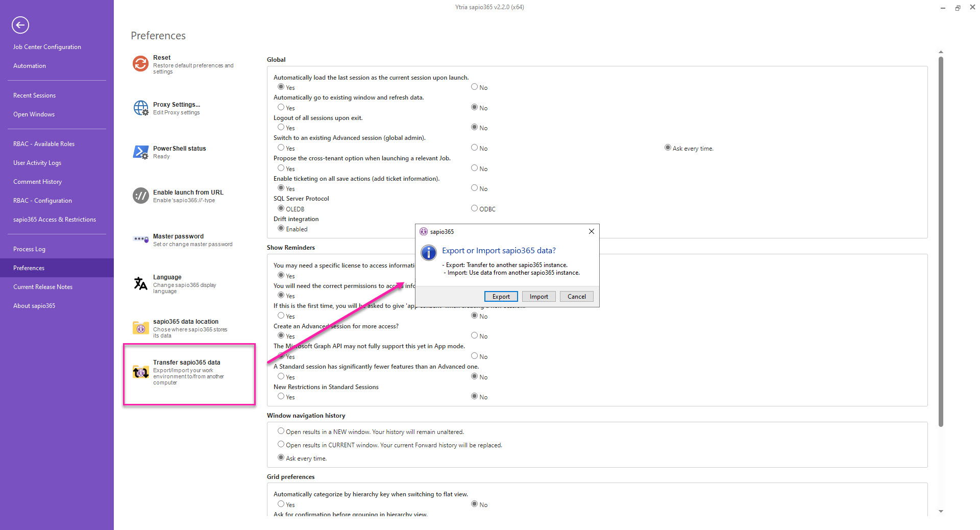This screenshot has height=530, width=980.
Task: Click scrollbar down arrow
Action: (x=941, y=511)
